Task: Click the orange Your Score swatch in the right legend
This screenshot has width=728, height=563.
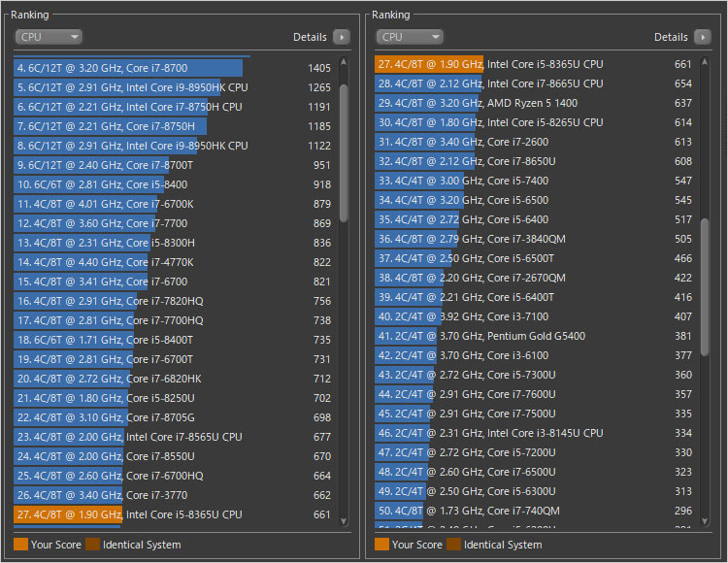Action: 382,545
